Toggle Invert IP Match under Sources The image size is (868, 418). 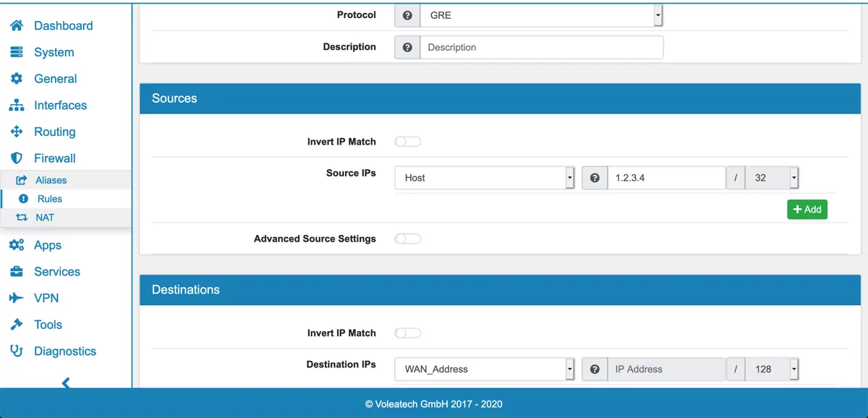[407, 142]
